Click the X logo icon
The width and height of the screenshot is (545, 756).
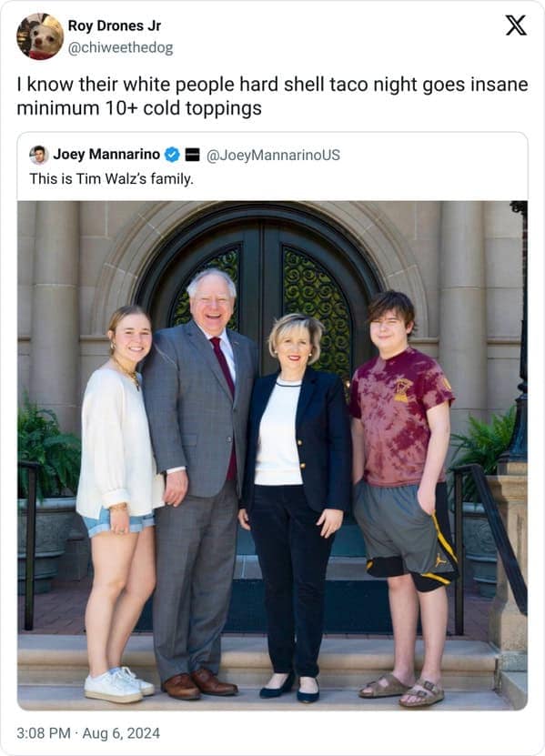(516, 25)
